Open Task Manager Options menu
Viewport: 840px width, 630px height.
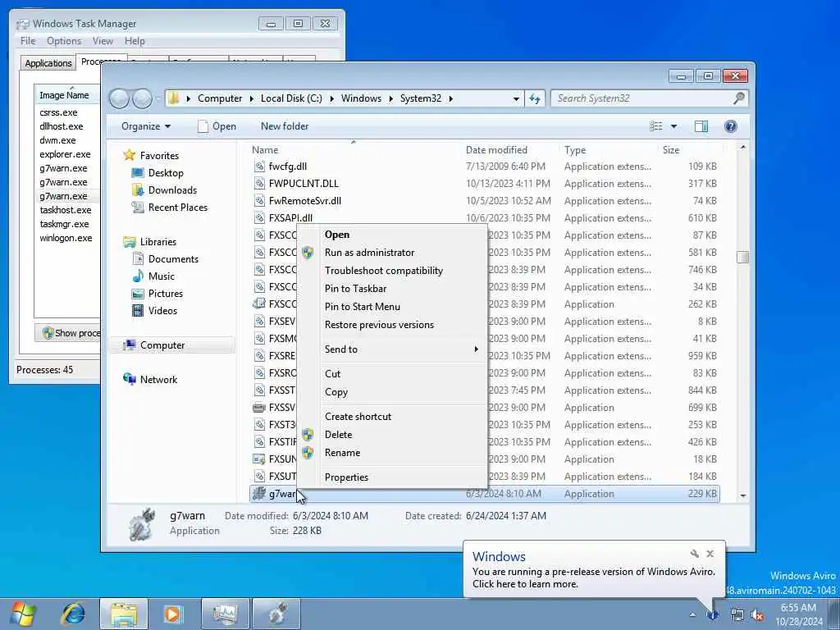click(x=64, y=41)
